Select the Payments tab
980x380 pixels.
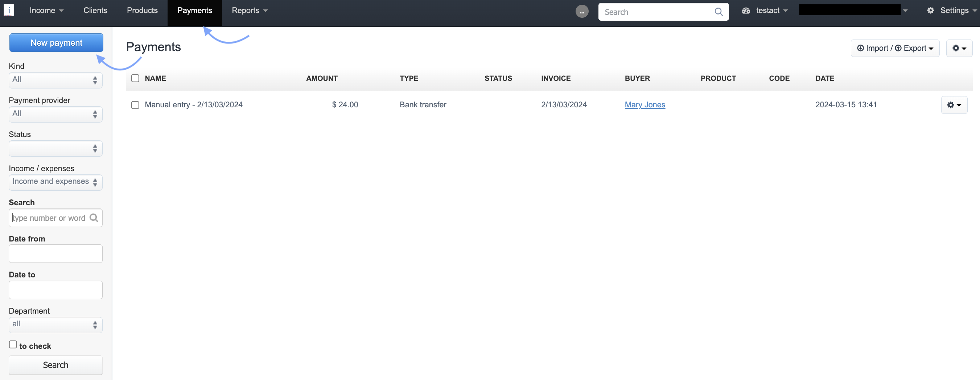coord(195,11)
